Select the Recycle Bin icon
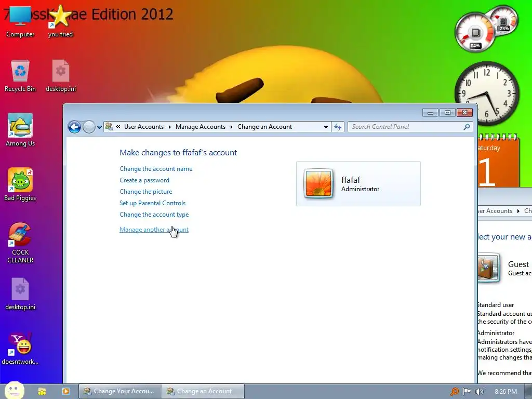532x399 pixels. click(x=20, y=76)
